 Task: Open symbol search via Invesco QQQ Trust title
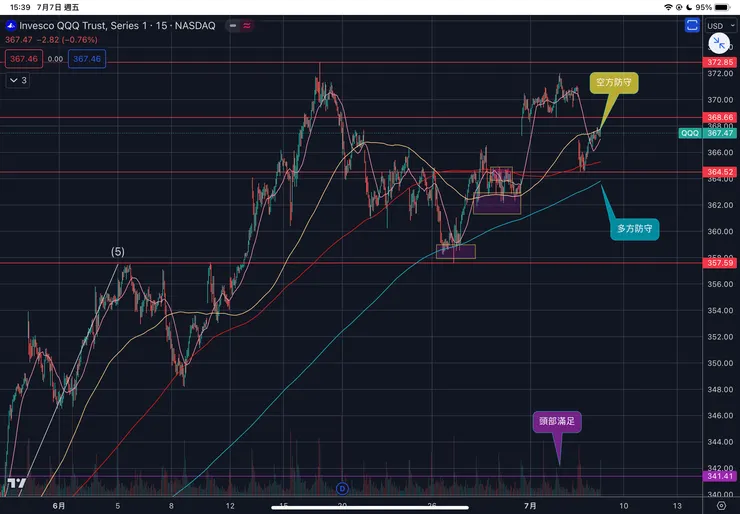pyautogui.click(x=117, y=25)
